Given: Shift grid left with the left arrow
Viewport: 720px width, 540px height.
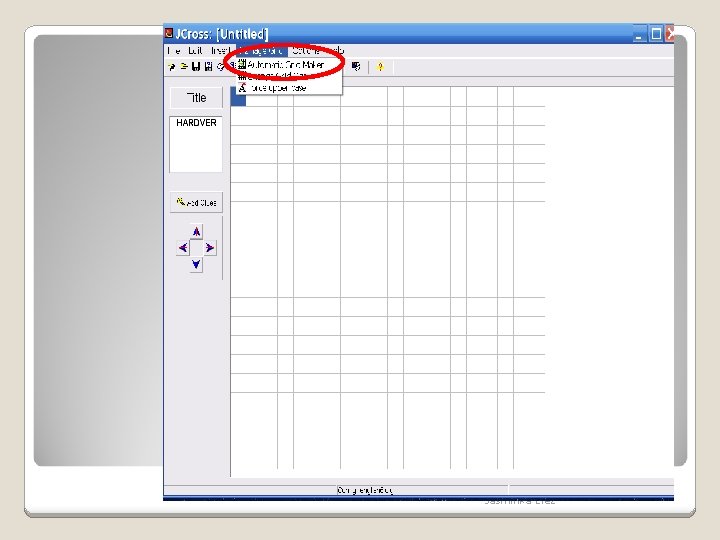Looking at the screenshot, I should pos(183,248).
